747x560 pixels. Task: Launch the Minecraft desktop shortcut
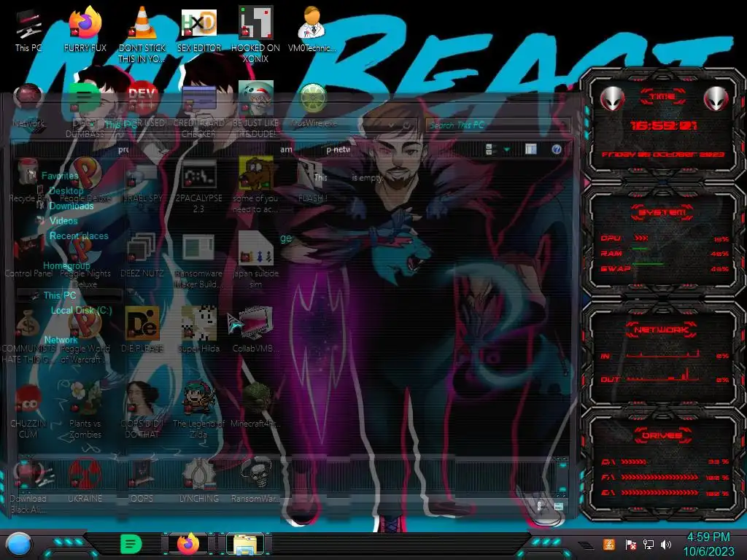tap(255, 405)
